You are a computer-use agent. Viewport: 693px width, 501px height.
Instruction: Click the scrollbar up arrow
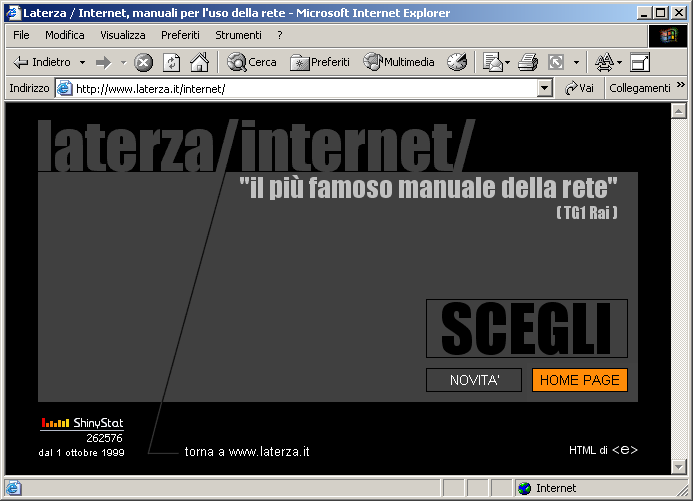click(678, 110)
